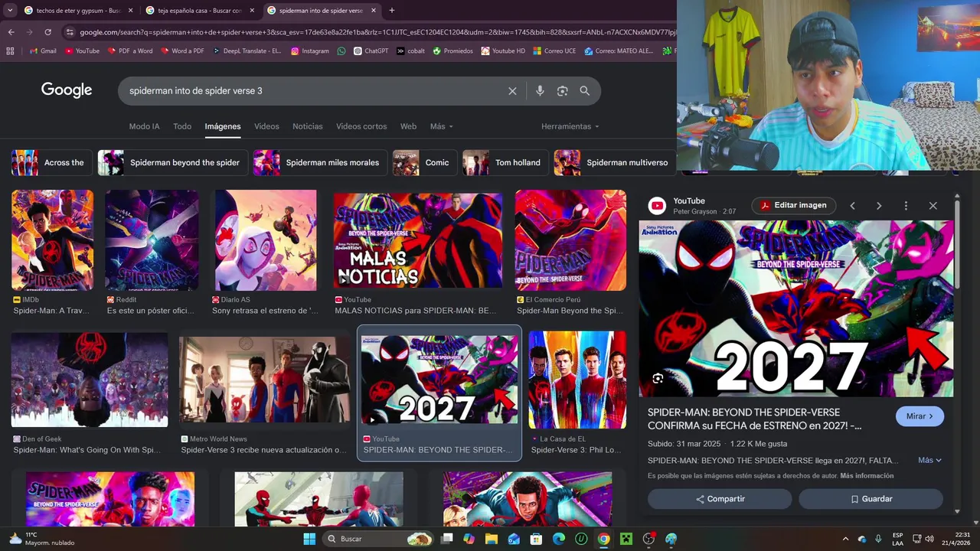Screen dimensions: 980x551
Task: Click the Chrome address bar URL
Action: pos(377,32)
